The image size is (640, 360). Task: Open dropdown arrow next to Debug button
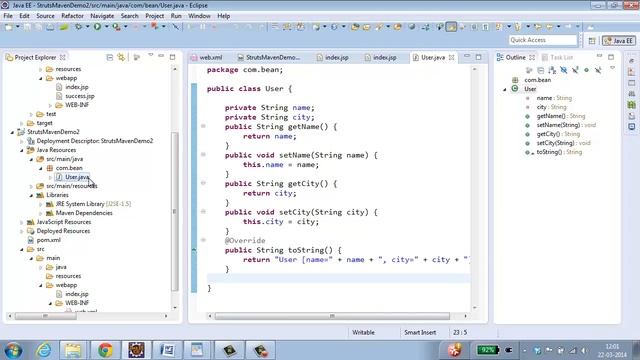(x=87, y=27)
